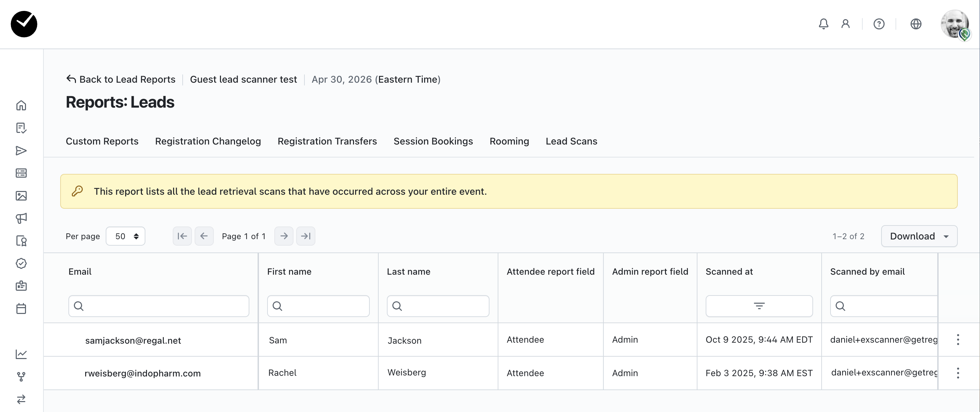Click the next page arrow button
Viewport: 980px width, 412px height.
284,236
